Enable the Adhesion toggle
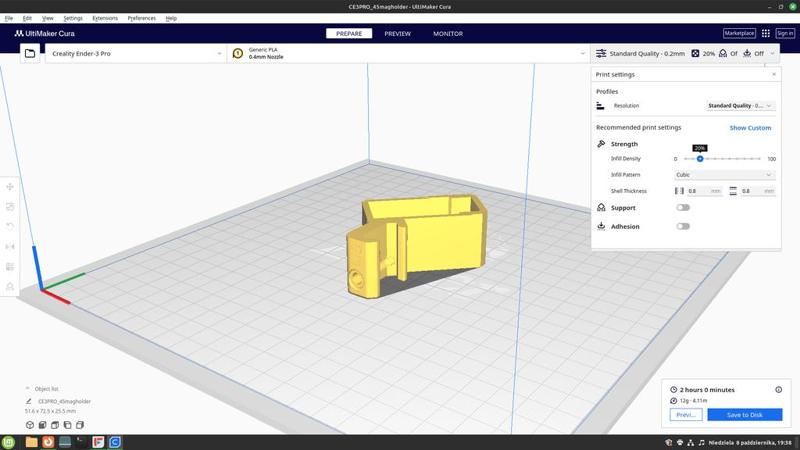 pos(683,227)
